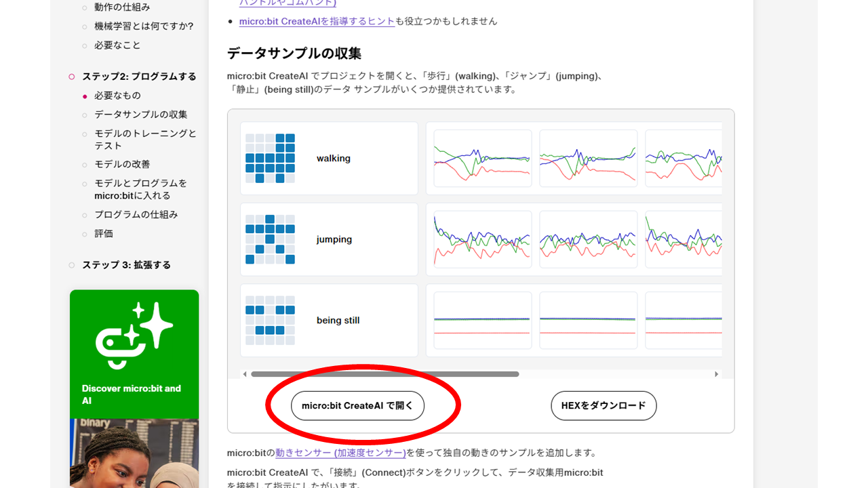
Task: Click the データサンプルの収集 page heading
Action: pyautogui.click(x=294, y=54)
